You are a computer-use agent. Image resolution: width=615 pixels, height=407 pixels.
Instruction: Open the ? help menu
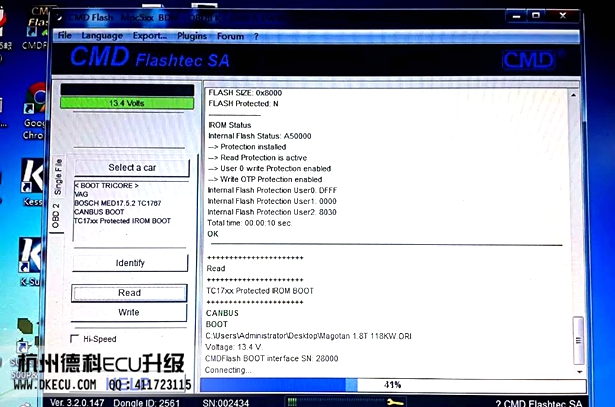coord(256,37)
